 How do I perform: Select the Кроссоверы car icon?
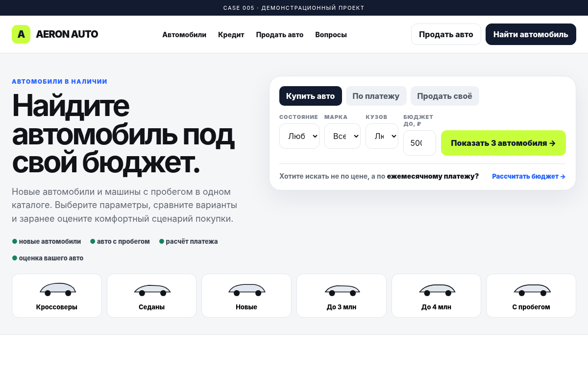point(58,290)
